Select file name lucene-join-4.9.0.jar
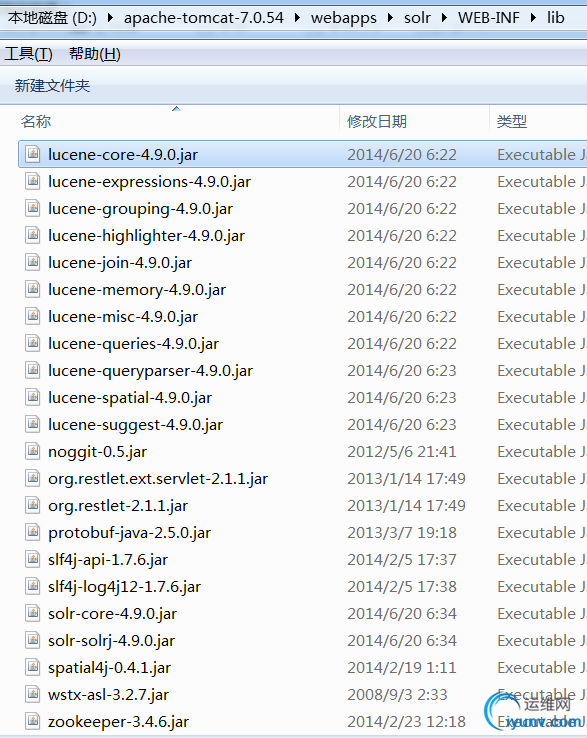 120,263
